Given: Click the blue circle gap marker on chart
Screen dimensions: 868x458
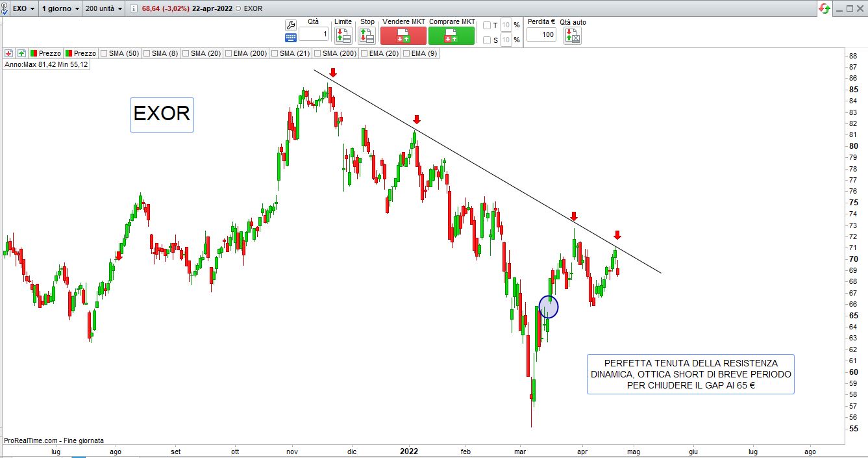Looking at the screenshot, I should pyautogui.click(x=549, y=307).
